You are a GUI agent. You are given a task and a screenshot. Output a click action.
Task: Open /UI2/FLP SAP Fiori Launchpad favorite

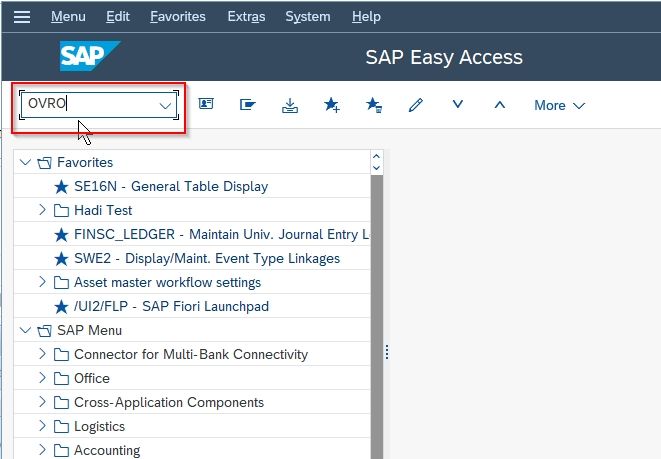171,306
